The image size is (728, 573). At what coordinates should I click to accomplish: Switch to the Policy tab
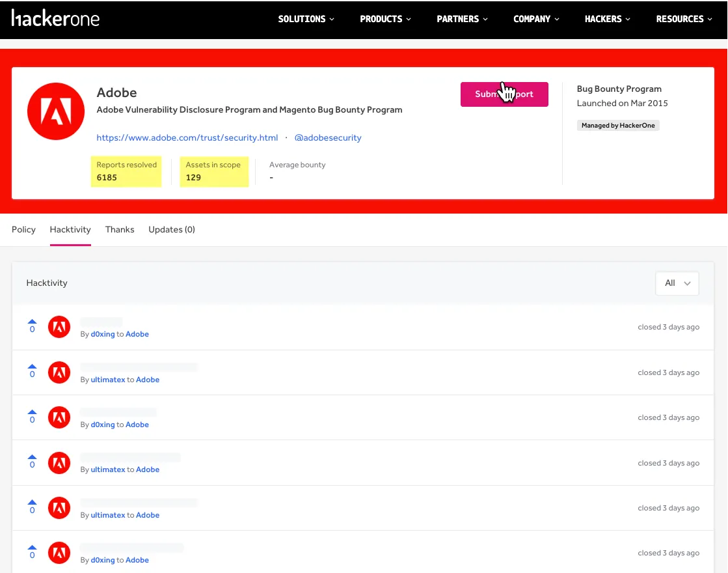23,230
